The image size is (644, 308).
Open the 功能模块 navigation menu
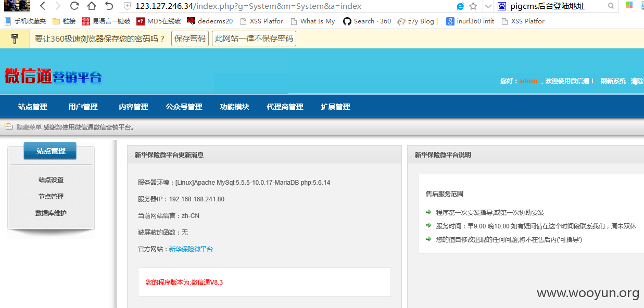click(x=234, y=107)
